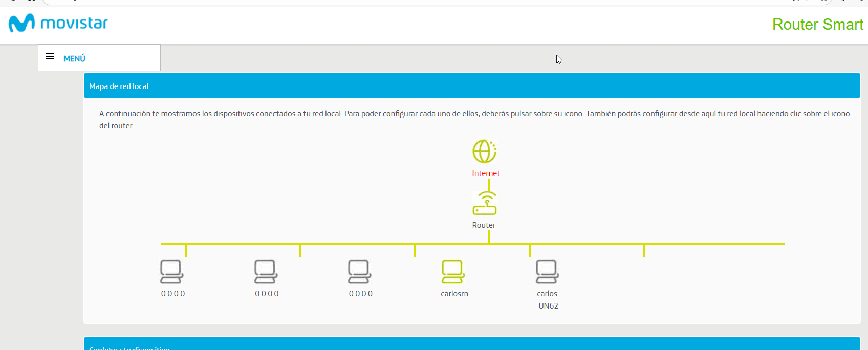Click the Internet globe icon
The width and height of the screenshot is (868, 350).
click(484, 151)
